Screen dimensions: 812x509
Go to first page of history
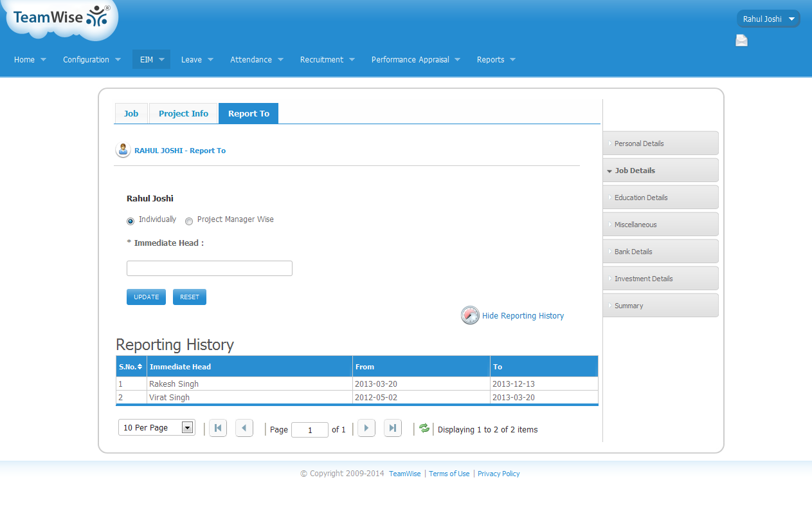click(218, 429)
